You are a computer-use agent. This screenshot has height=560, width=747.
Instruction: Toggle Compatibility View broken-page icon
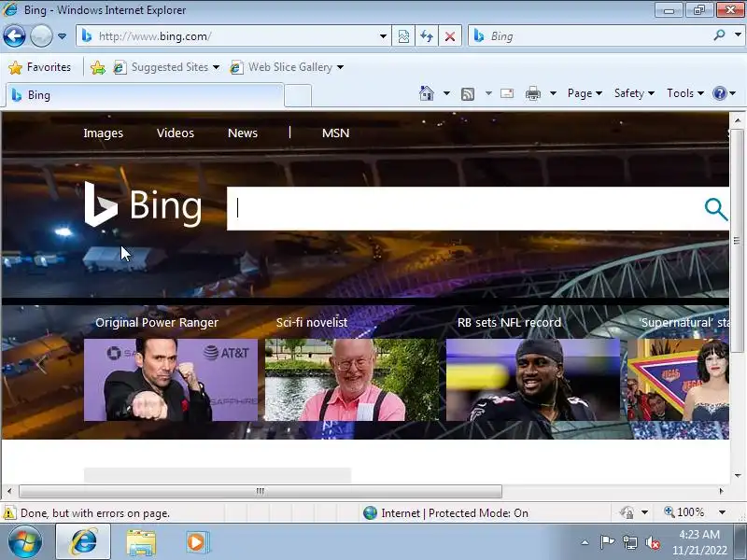pos(403,36)
